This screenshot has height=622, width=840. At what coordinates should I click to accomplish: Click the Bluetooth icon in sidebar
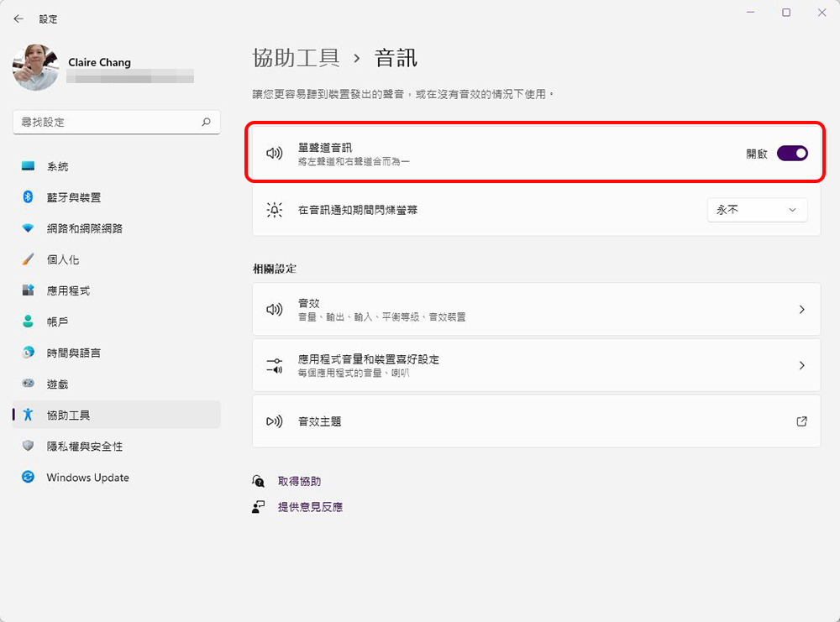[x=29, y=197]
